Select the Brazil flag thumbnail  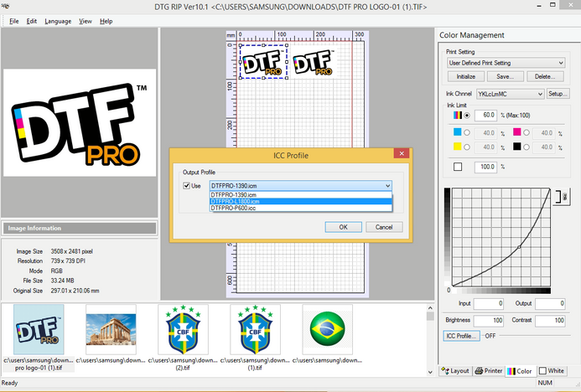[x=326, y=329]
